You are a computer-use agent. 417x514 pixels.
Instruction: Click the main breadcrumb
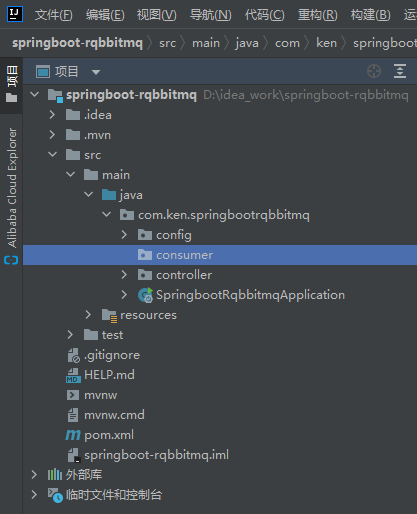click(206, 43)
